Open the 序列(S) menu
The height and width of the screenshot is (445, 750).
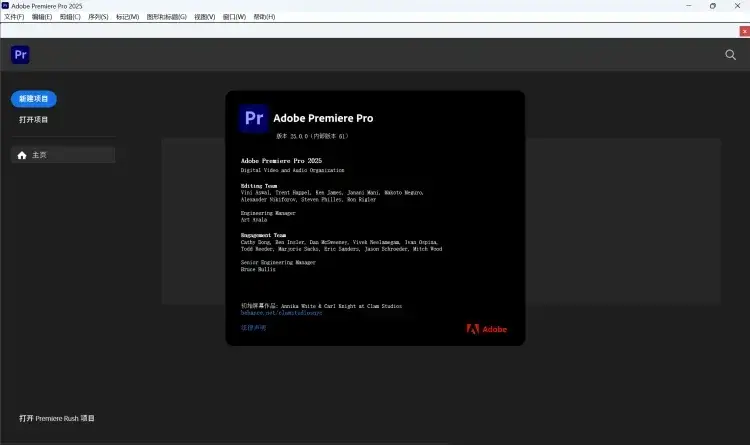click(98, 17)
